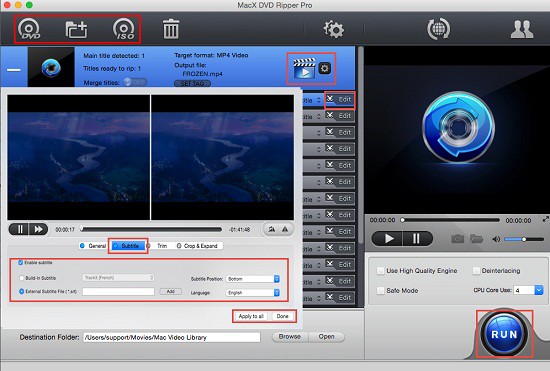Open the settings gears icon in the toolbar
Viewport: 550px width, 371px height.
(333, 29)
